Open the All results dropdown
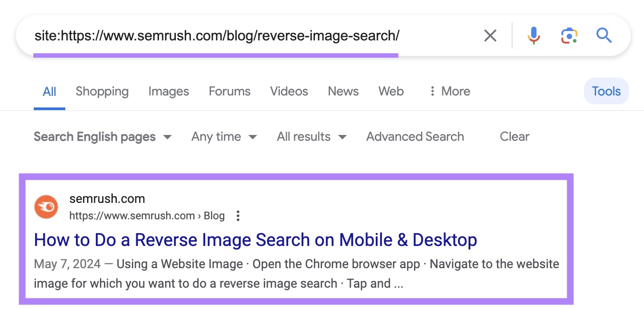644x309 pixels. [x=310, y=137]
